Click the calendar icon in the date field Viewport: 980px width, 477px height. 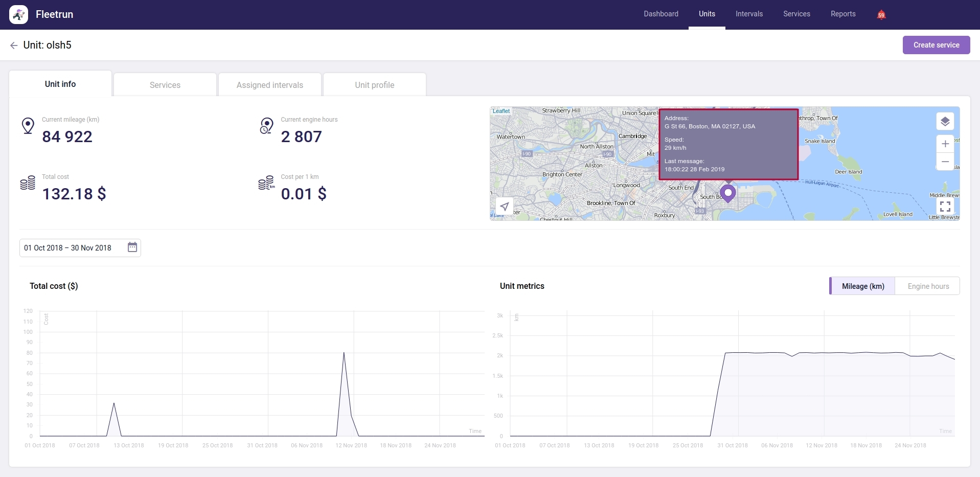(132, 247)
